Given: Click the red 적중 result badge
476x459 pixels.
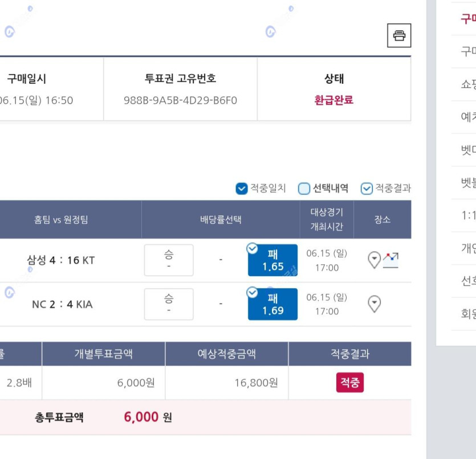Looking at the screenshot, I should click(349, 382).
